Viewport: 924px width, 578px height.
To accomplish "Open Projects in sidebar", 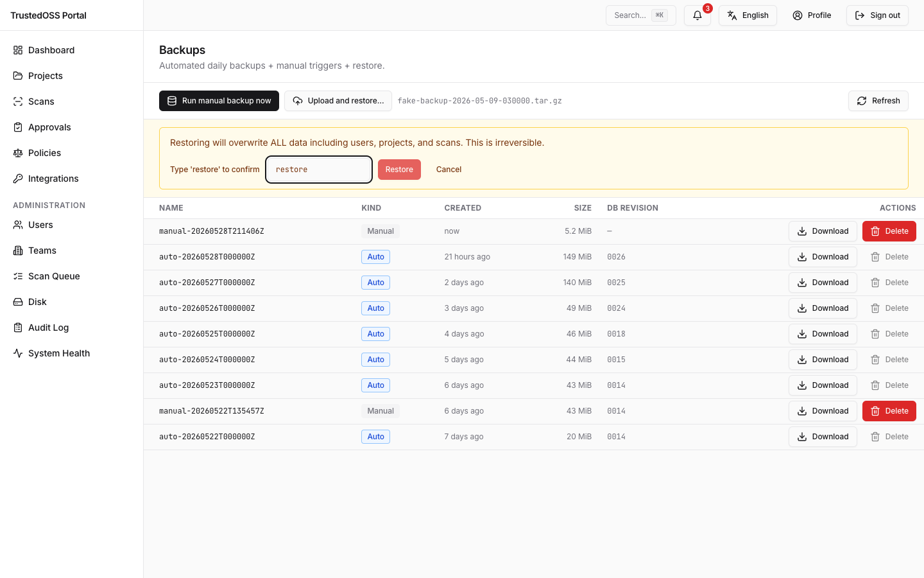I will click(71, 76).
